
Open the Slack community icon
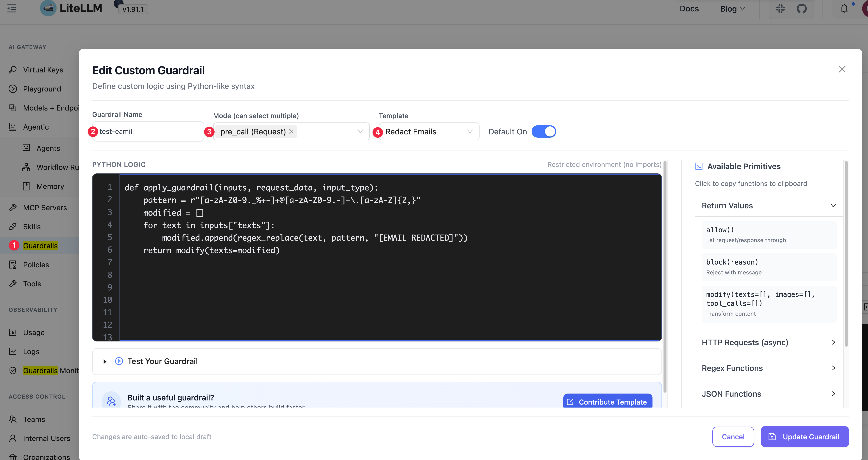780,8
